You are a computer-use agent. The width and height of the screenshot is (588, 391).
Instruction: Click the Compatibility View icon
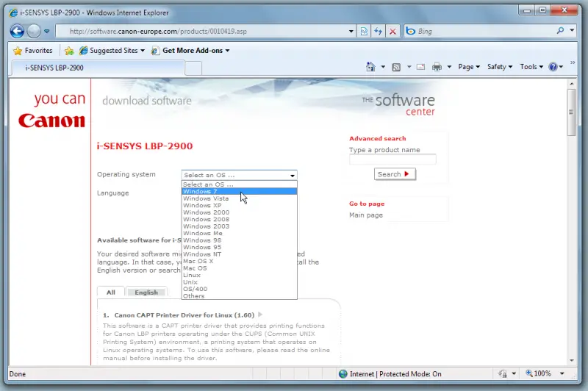coord(364,32)
